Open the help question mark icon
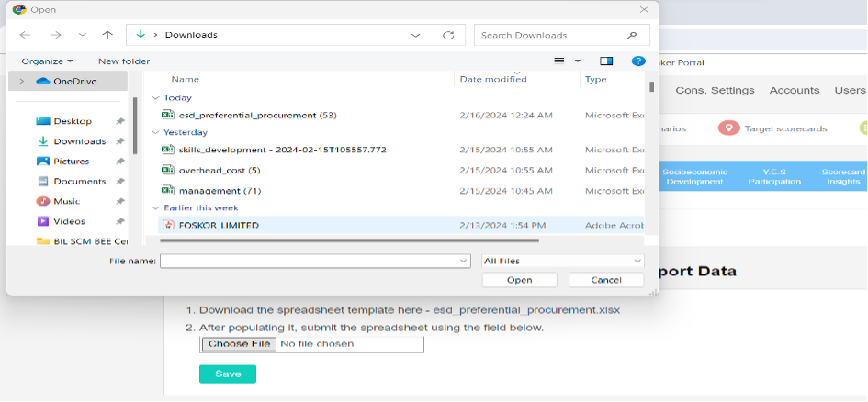Viewport: 868px width, 402px height. (638, 61)
